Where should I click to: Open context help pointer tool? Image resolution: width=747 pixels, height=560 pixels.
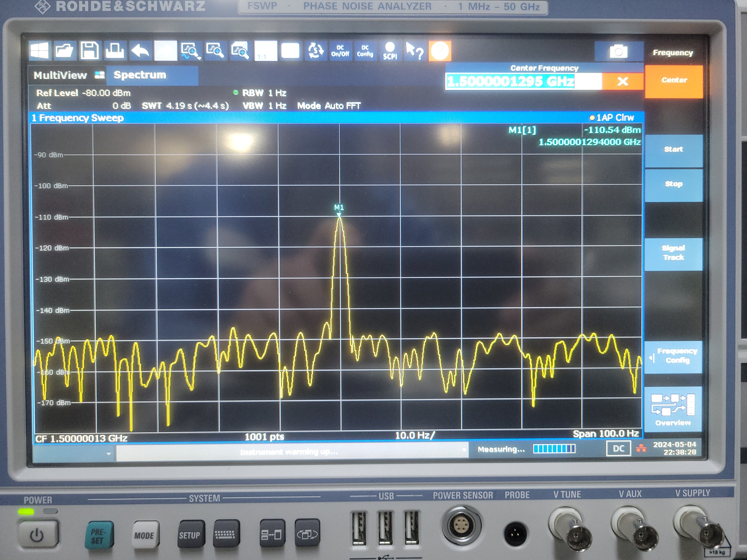click(415, 51)
